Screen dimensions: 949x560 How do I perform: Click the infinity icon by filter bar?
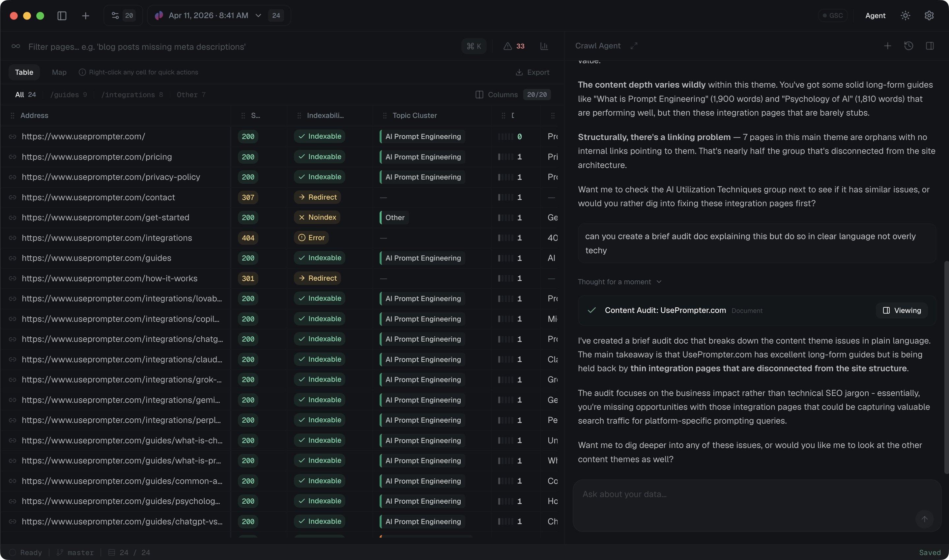[x=15, y=46]
